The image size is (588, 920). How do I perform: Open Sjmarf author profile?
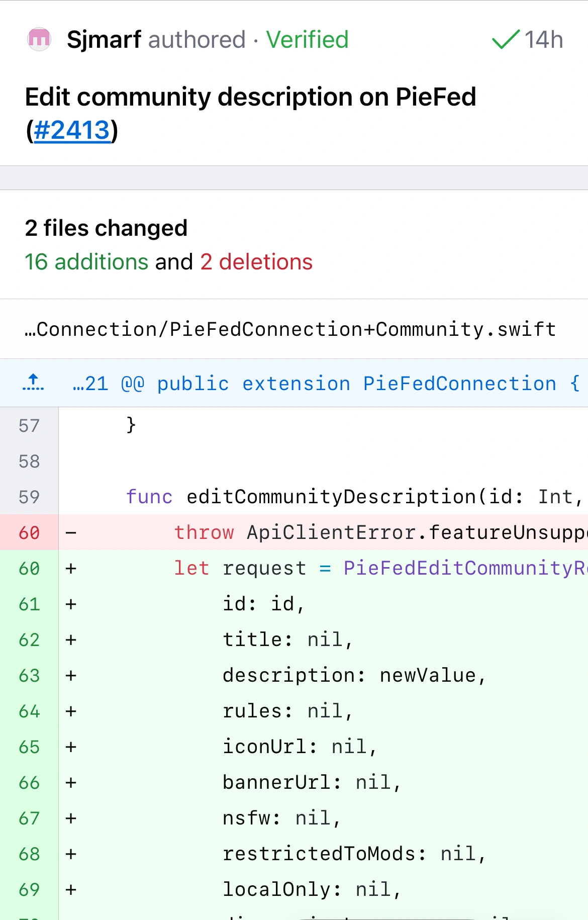point(104,39)
